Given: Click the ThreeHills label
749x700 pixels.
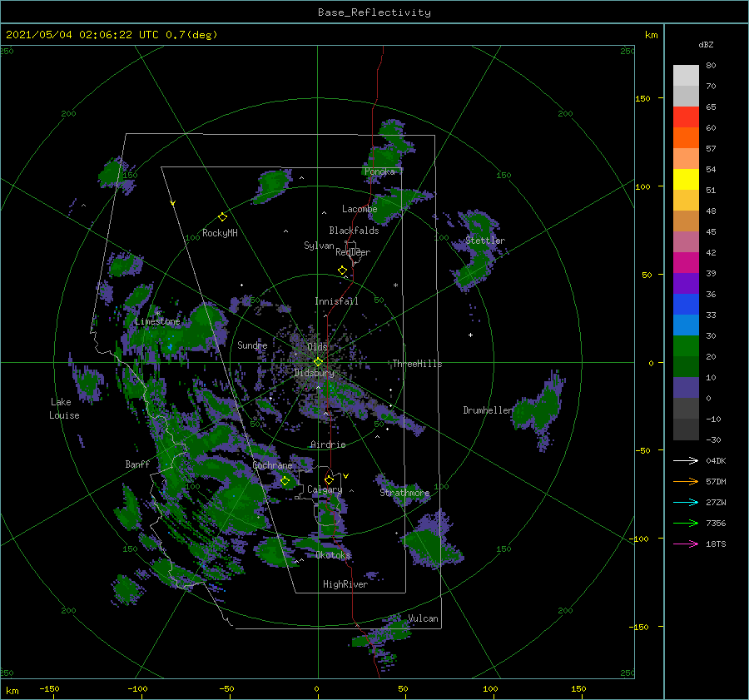Looking at the screenshot, I should (x=417, y=364).
